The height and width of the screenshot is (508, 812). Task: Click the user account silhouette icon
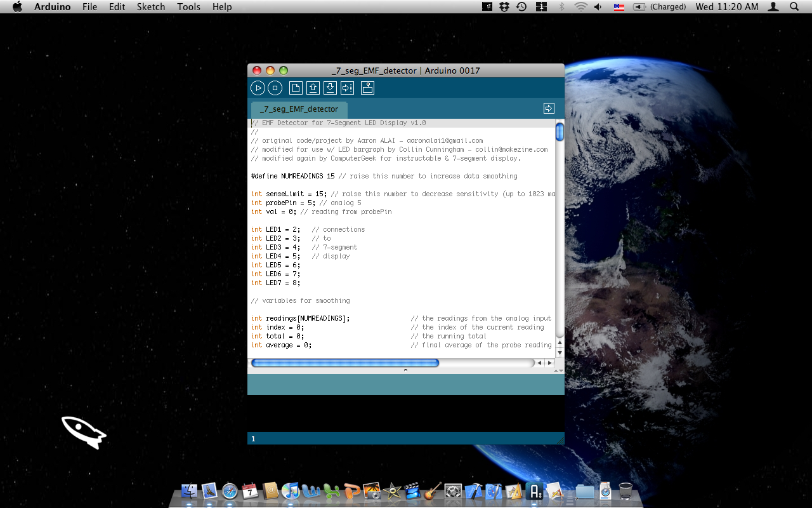(773, 7)
